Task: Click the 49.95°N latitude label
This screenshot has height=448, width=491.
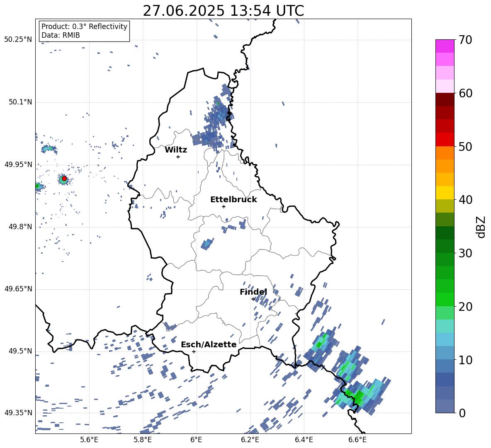Action: (18, 164)
